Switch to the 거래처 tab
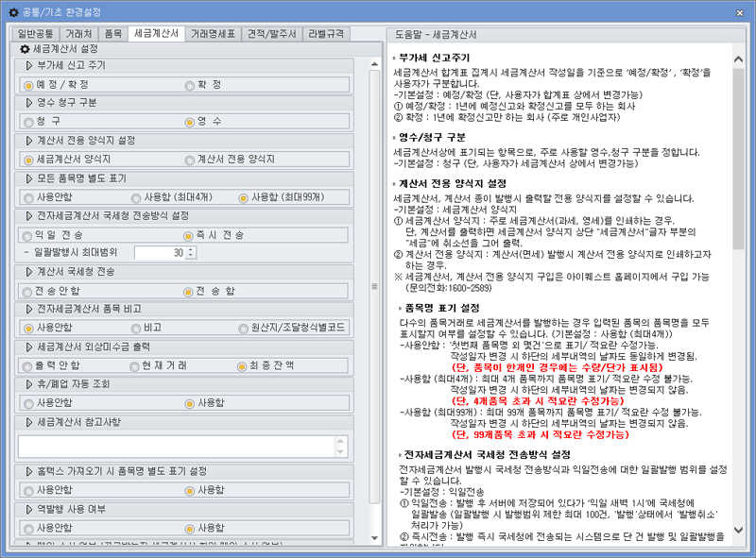756x558 pixels. point(81,31)
